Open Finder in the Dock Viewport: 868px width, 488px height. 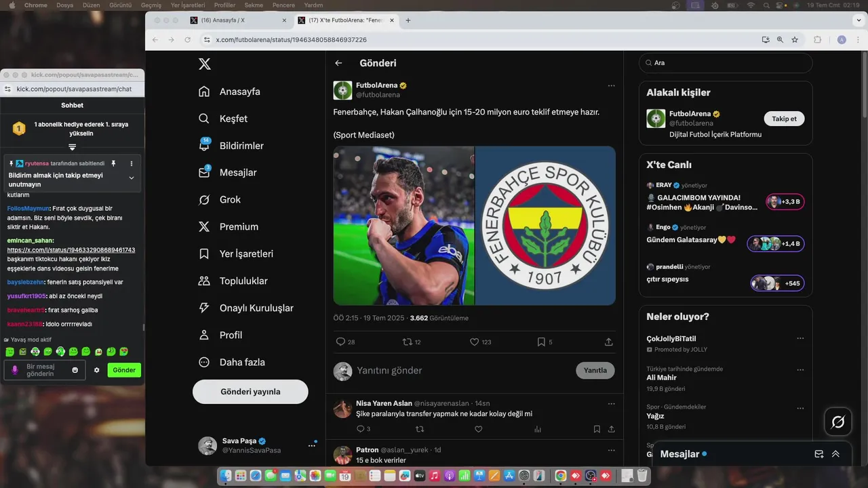pyautogui.click(x=226, y=476)
